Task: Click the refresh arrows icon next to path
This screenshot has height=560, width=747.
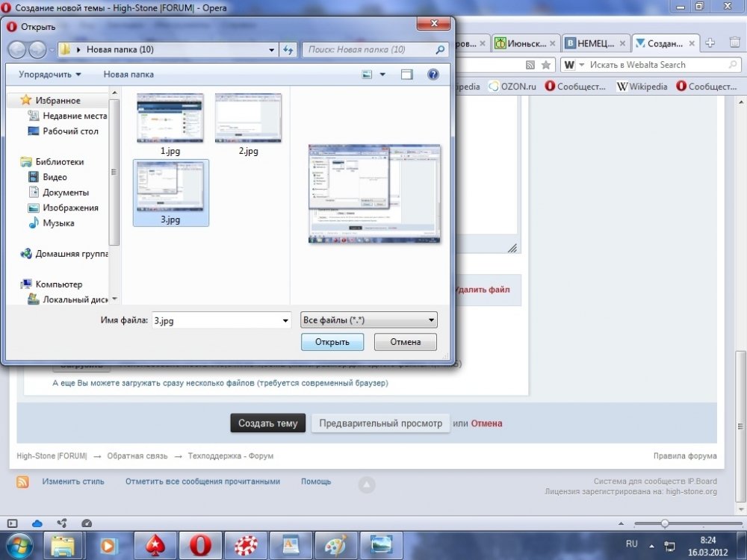Action: pyautogui.click(x=288, y=49)
